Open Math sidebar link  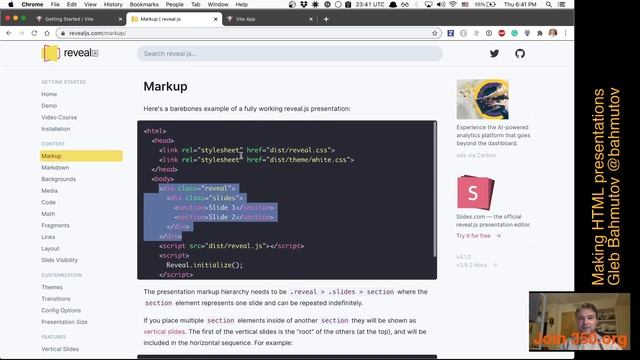click(48, 213)
